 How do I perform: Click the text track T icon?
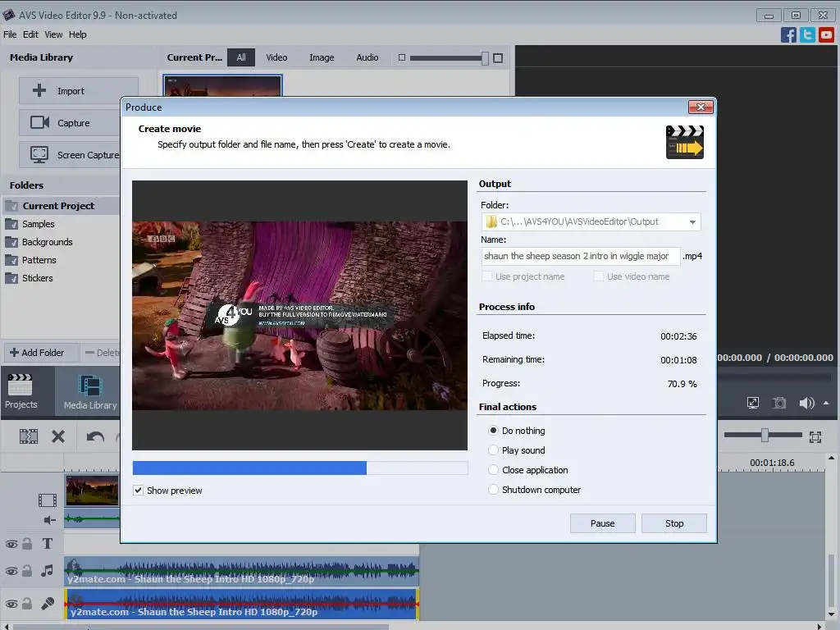pos(47,544)
